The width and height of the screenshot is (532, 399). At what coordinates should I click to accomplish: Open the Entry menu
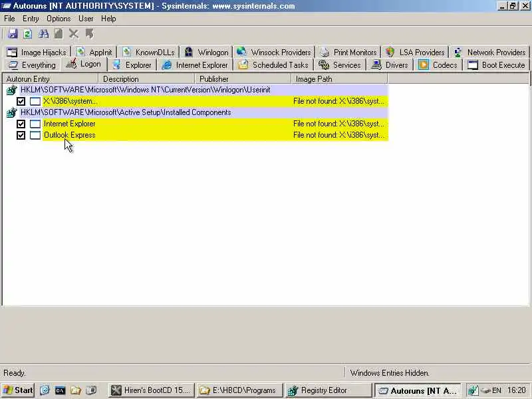click(x=31, y=19)
